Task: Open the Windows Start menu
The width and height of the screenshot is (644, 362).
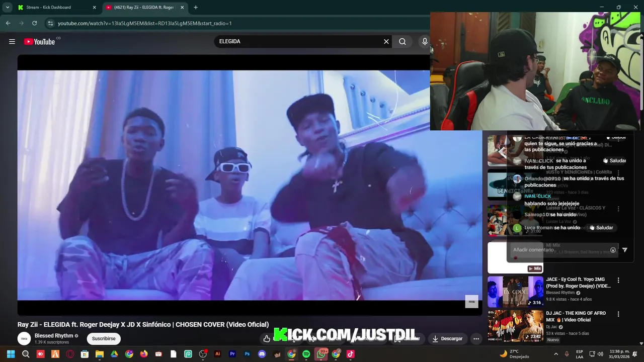Action: pos(11,354)
